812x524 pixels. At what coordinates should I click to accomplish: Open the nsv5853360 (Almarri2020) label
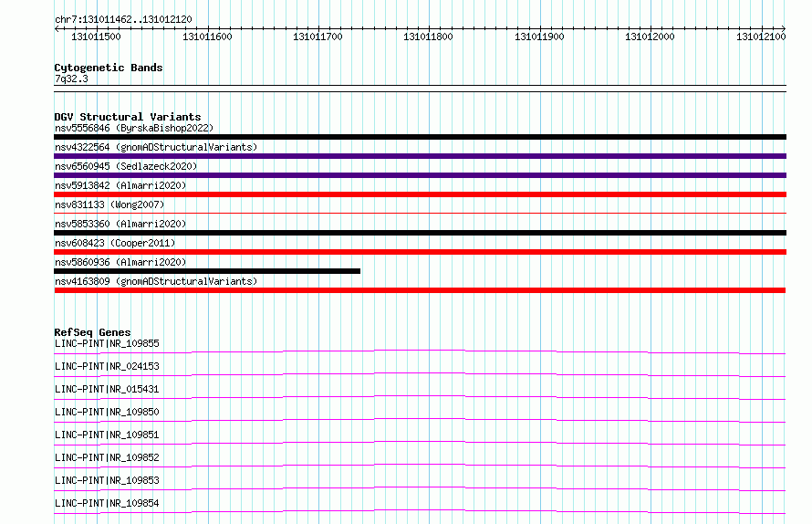tap(120, 224)
